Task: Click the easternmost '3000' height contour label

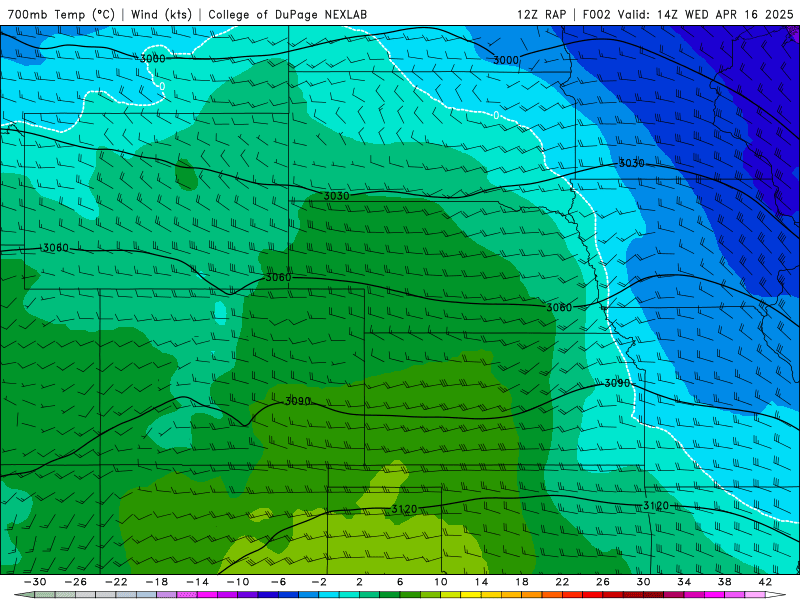Action: (506, 60)
